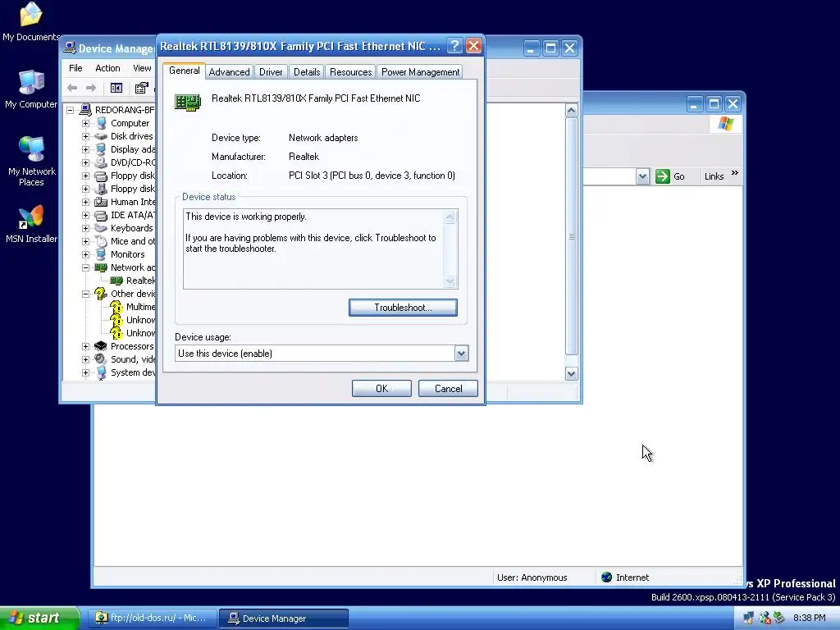
Task: Expand the Computer tree node
Action: [85, 123]
